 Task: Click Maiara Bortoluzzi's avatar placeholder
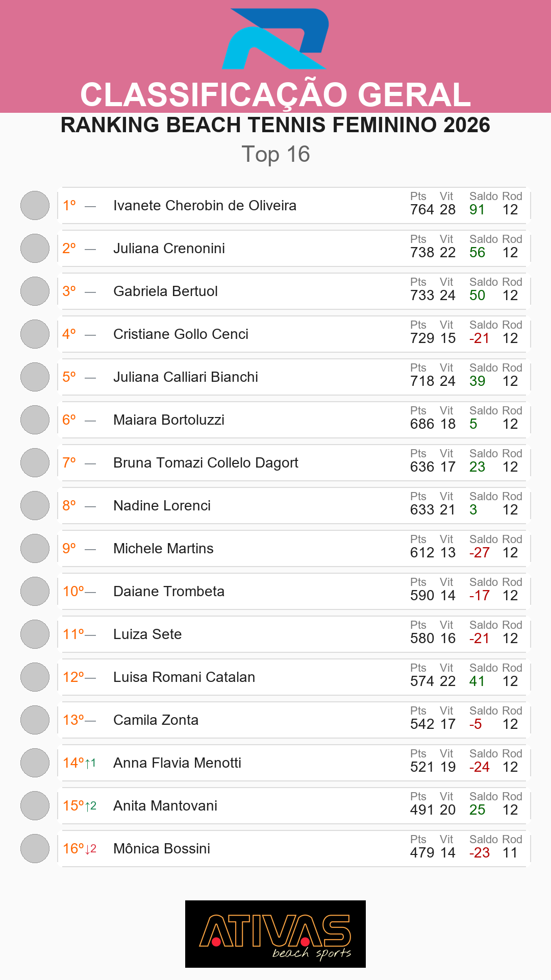pos(35,420)
